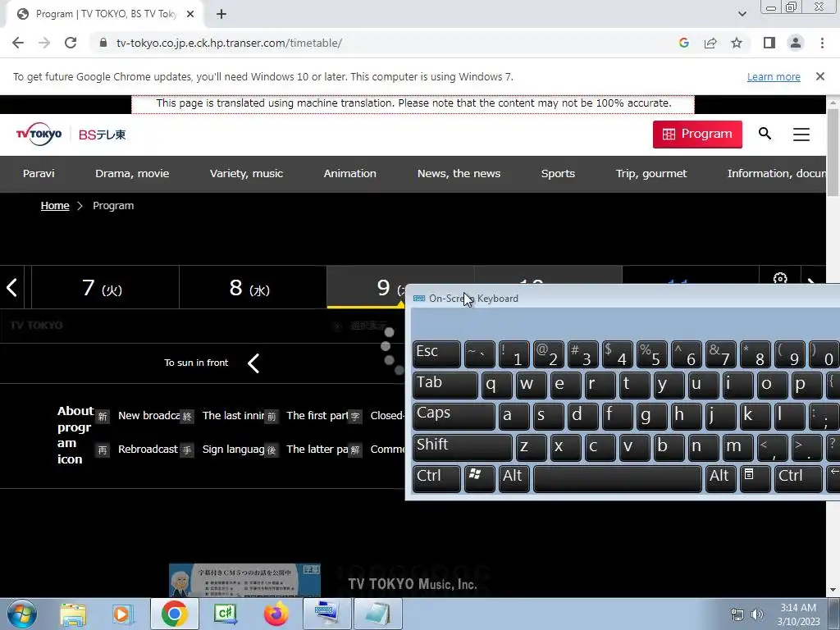
Task: Open a new browser tab
Action: pos(221,14)
